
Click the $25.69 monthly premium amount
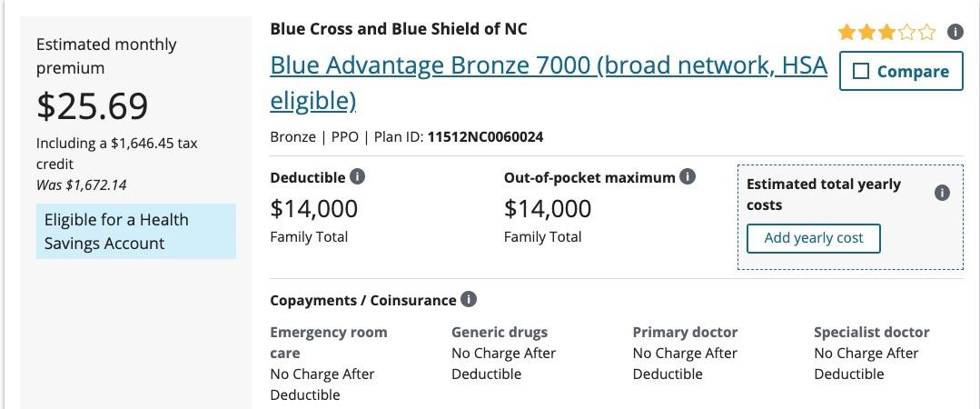point(93,106)
